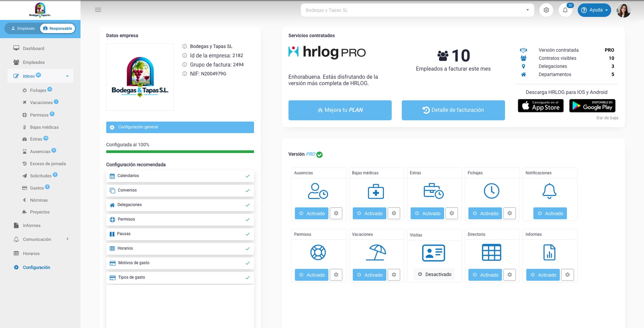Click the App Store download badge
Viewport: 644px width, 328px height.
(541, 106)
